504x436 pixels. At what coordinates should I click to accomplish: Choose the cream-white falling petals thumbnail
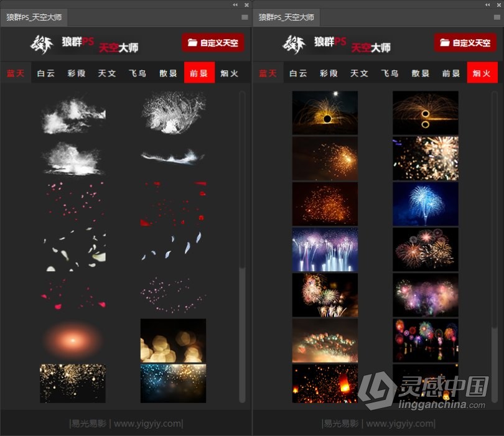click(73, 250)
